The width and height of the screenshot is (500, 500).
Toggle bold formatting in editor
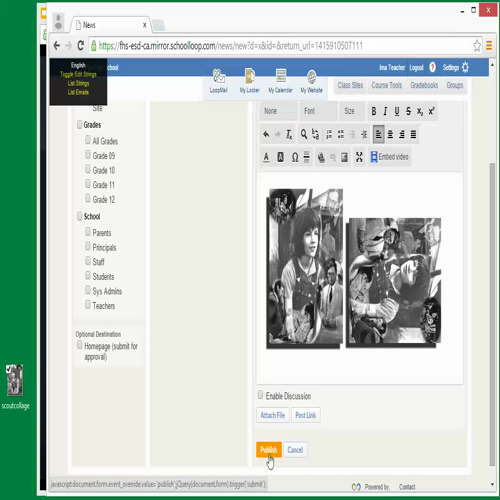(x=374, y=111)
